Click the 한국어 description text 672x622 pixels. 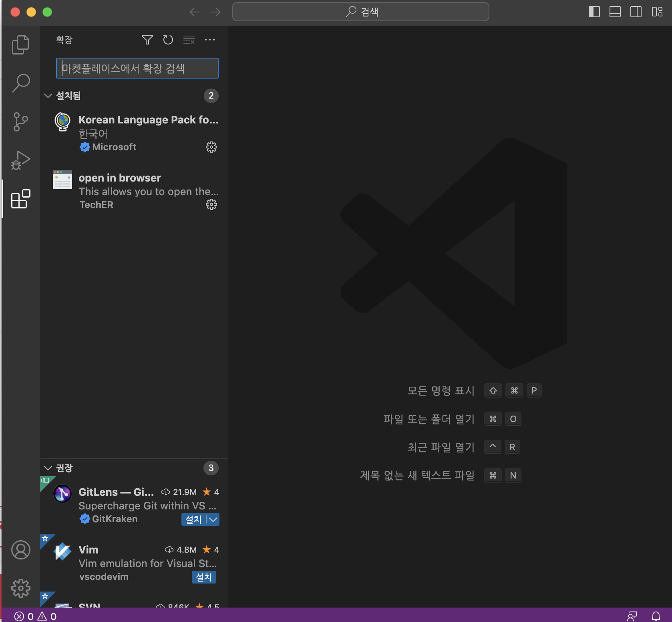(93, 133)
